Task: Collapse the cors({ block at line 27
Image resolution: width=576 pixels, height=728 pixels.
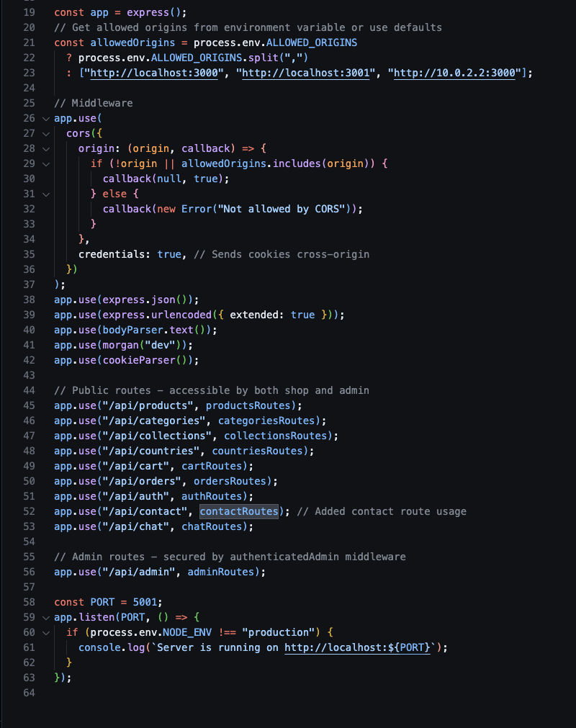Action: coord(46,134)
